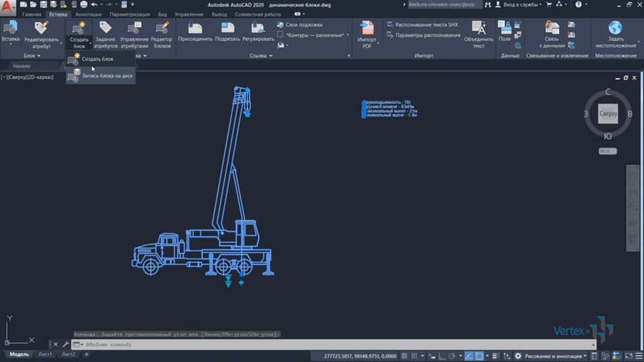The image size is (644, 362).
Task: Undo the last action with the arrow icon
Action: coord(94,4)
